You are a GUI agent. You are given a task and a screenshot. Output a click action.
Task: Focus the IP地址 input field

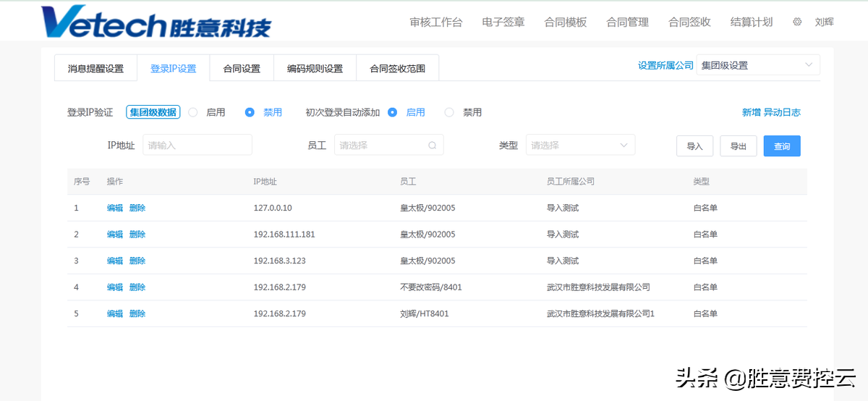tap(197, 145)
